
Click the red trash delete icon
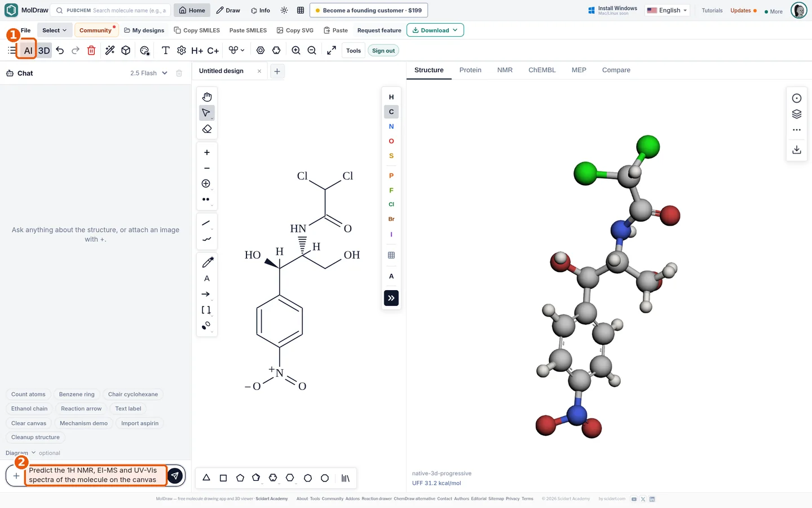pos(91,50)
